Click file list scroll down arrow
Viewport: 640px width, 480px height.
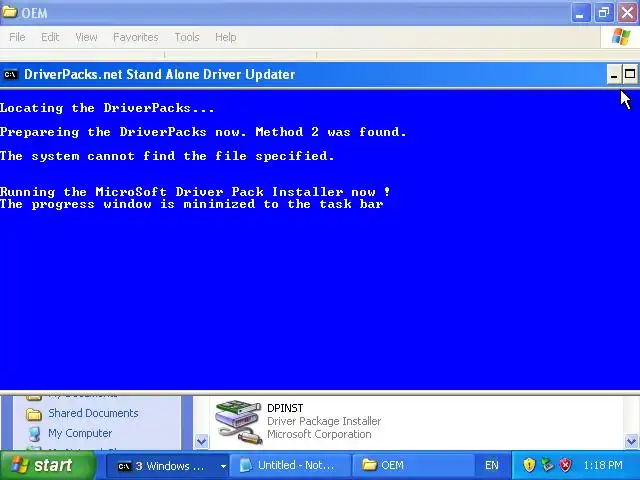[x=631, y=441]
